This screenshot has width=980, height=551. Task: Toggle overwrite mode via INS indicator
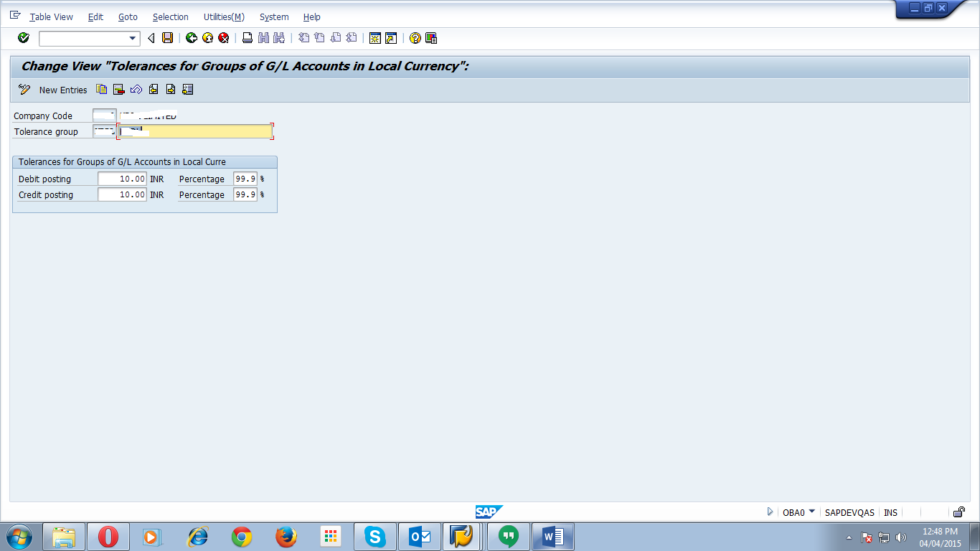click(x=890, y=512)
